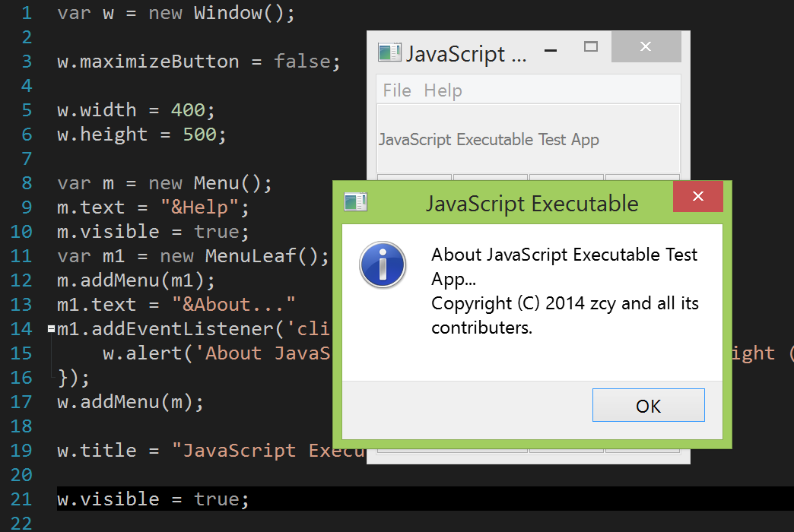Place cursor on 'w.visible = true;' line
Screen dimensions: 794x532
(153, 499)
